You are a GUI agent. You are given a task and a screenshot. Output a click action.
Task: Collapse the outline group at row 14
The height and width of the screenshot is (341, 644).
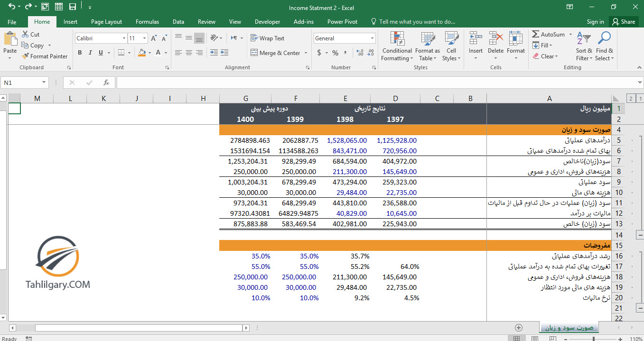pyautogui.click(x=639, y=235)
